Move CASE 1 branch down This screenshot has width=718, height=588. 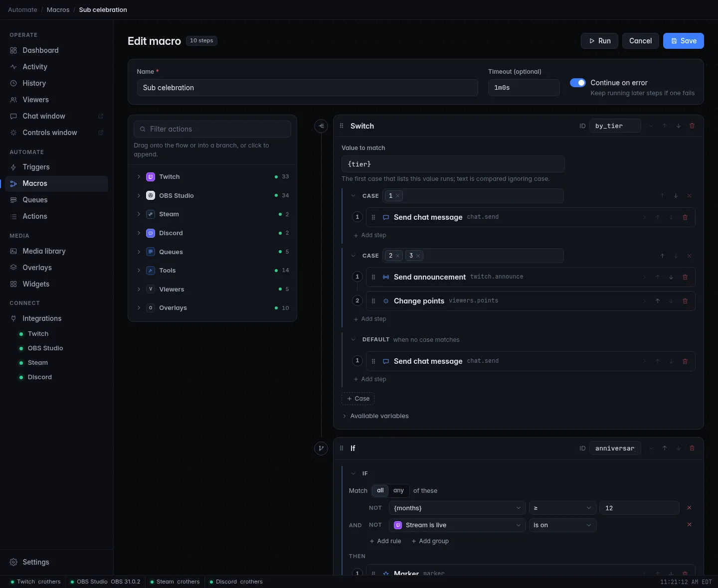coord(676,196)
